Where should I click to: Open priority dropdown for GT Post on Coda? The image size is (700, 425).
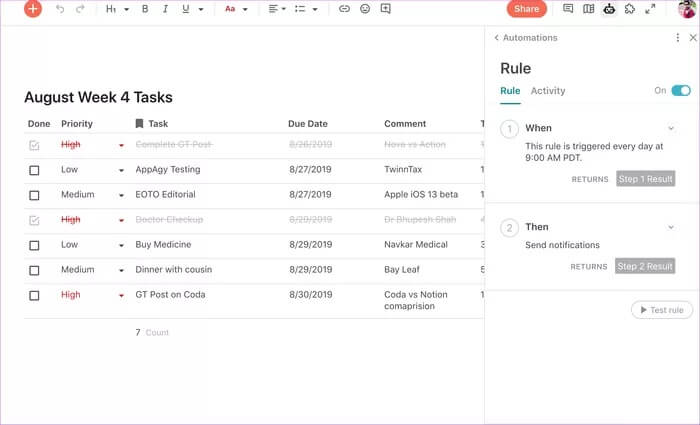click(121, 296)
